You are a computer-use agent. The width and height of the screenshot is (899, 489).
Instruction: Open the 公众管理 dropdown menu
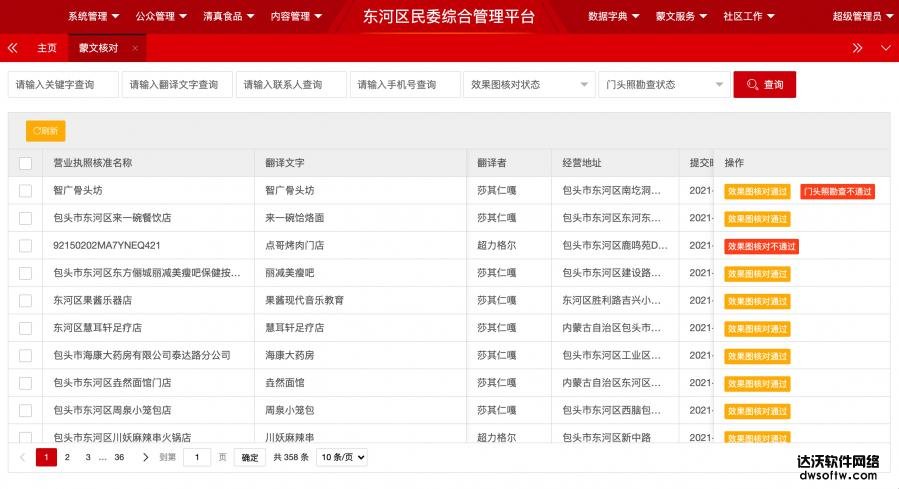[x=161, y=16]
